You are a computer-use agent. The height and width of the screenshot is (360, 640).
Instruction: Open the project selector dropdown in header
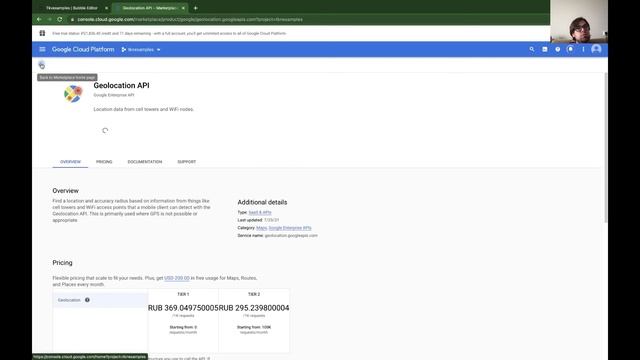141,50
